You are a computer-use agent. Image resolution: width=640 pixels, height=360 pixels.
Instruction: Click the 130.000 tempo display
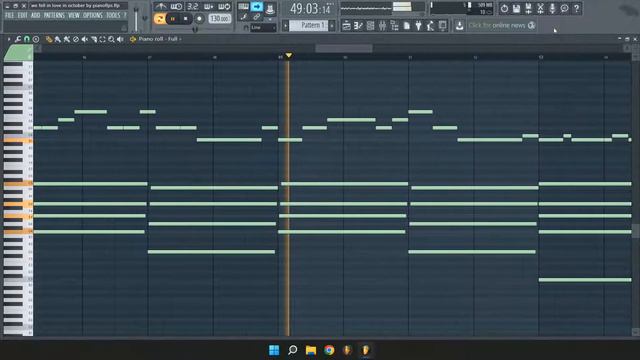coord(220,18)
